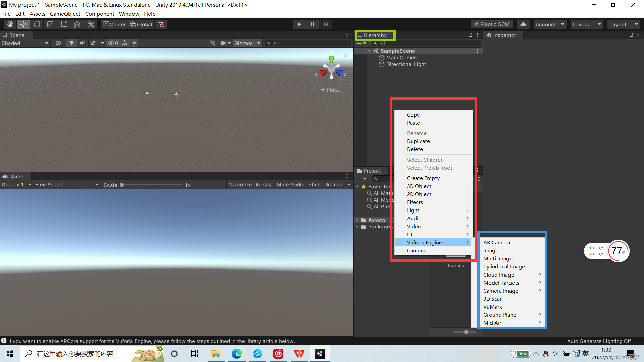
Task: Open the Plastic SCM panel
Action: (491, 24)
